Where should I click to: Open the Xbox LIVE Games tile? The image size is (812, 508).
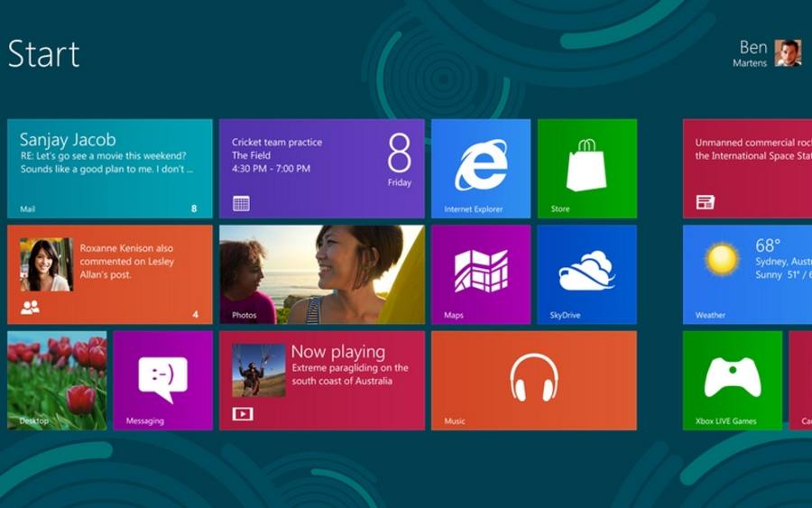coord(733,381)
